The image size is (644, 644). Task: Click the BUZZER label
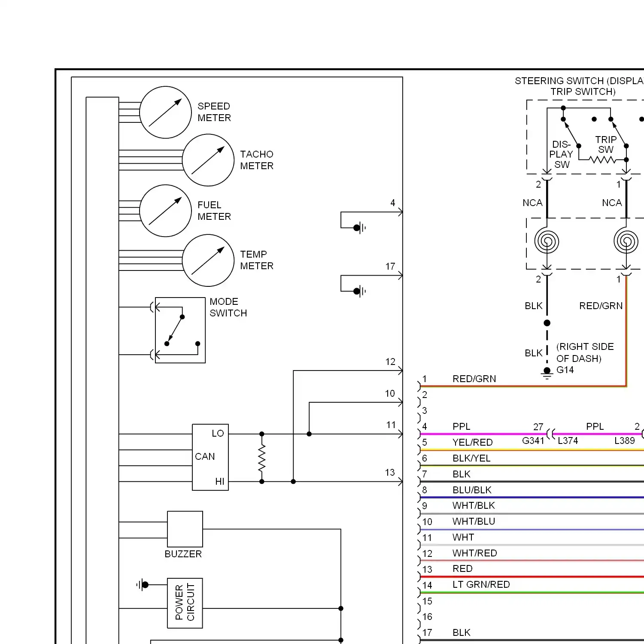click(183, 554)
